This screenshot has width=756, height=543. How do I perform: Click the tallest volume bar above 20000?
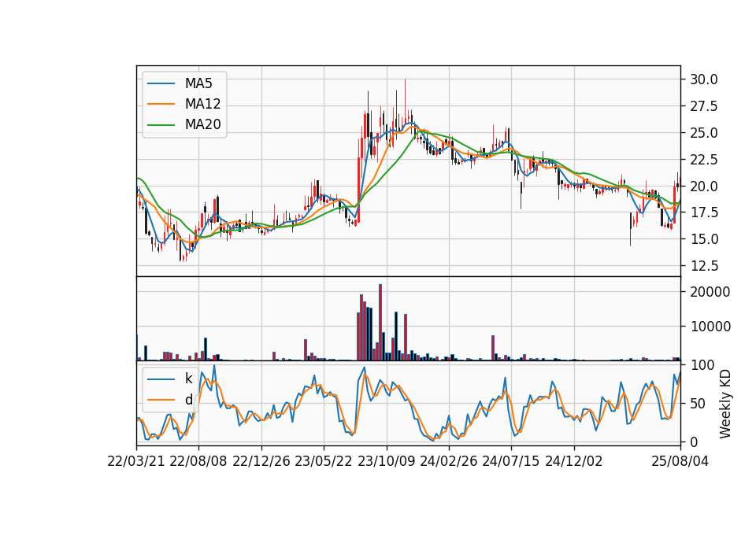(x=380, y=323)
